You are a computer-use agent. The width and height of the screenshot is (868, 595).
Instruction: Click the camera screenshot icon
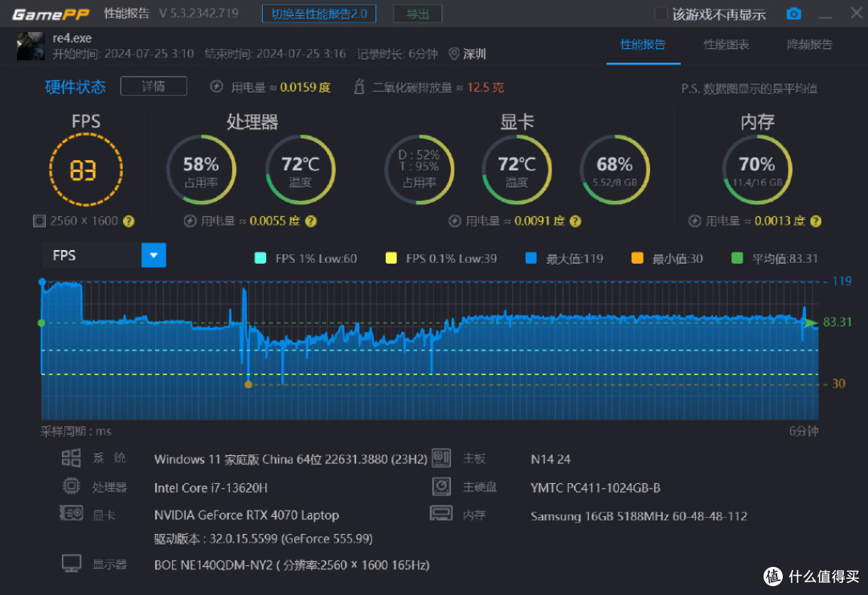pyautogui.click(x=793, y=14)
